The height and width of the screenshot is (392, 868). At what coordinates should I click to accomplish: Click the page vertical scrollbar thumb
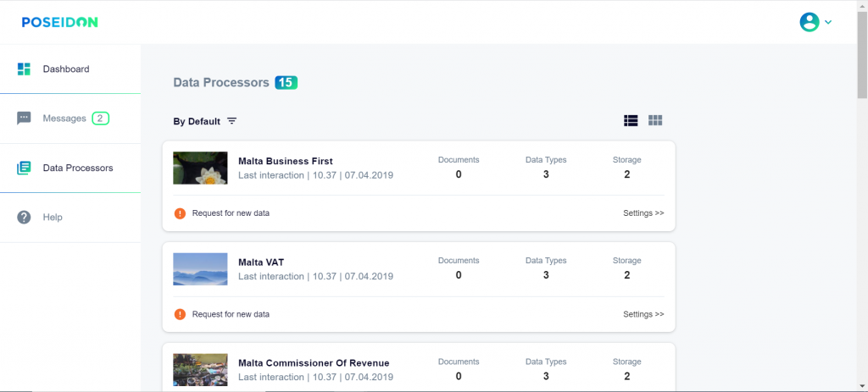point(862,53)
